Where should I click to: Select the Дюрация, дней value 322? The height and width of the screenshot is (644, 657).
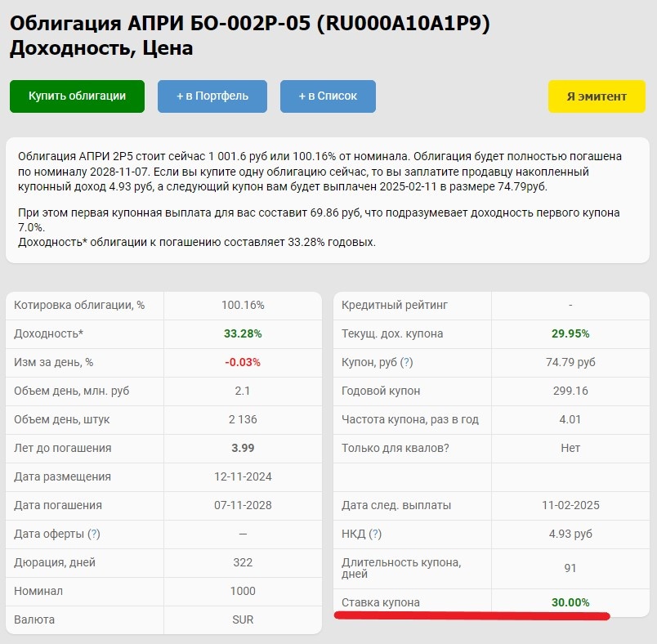243,562
